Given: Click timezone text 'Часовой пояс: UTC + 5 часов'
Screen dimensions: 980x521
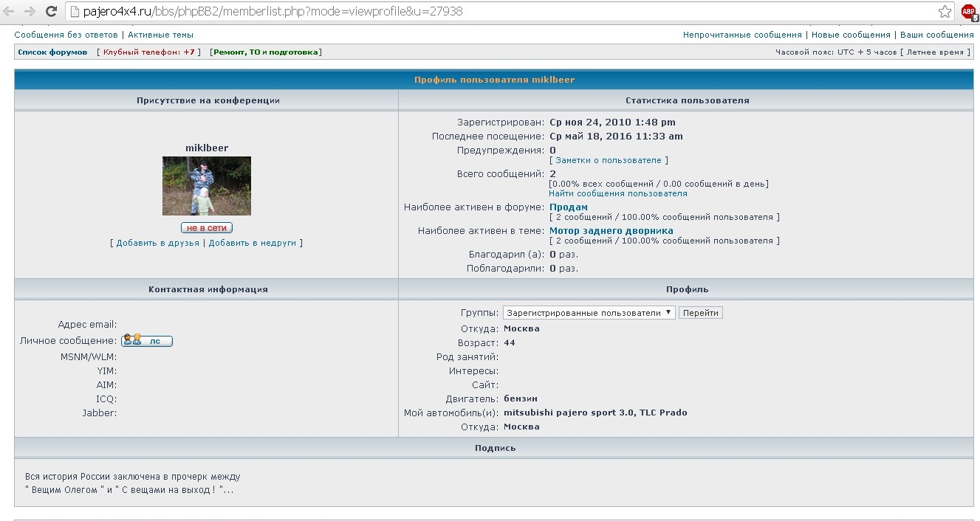Looking at the screenshot, I should coord(836,52).
